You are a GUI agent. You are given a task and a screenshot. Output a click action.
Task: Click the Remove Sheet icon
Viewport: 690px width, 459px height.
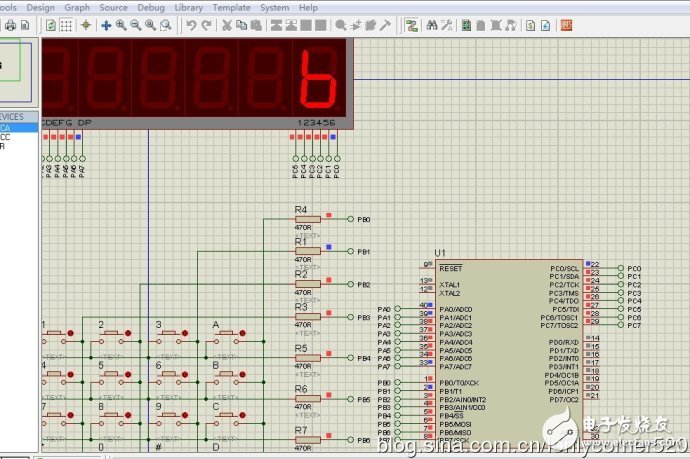[x=496, y=26]
